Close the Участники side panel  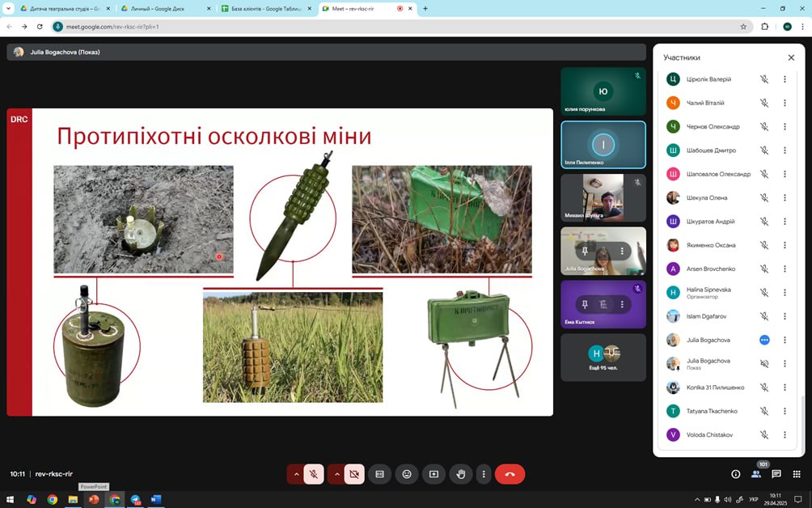point(791,57)
